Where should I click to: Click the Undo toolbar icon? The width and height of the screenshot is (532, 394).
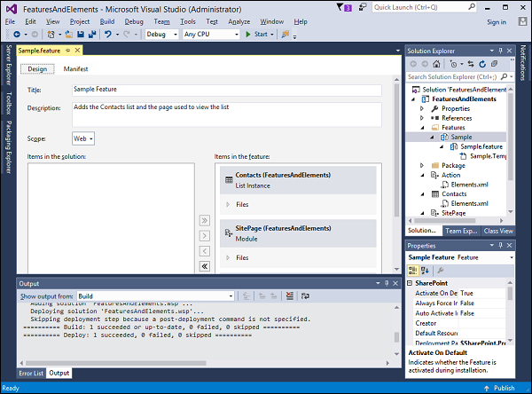108,35
